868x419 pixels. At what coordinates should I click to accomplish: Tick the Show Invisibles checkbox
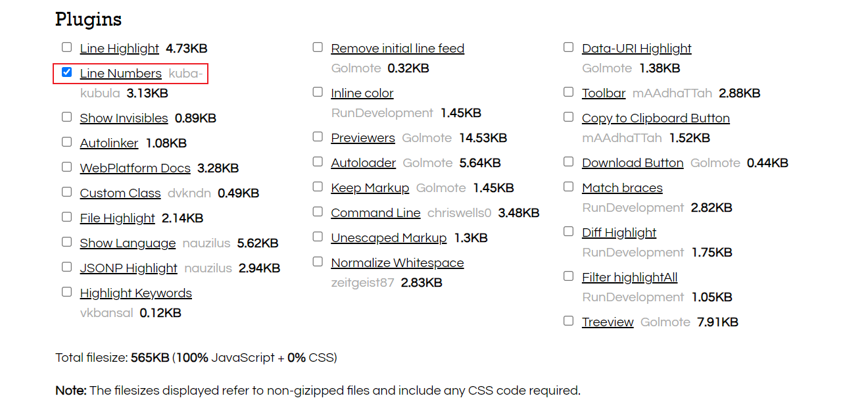(66, 117)
